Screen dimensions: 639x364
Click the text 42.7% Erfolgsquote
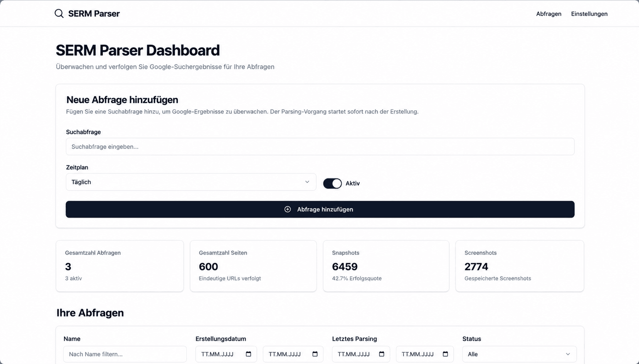pyautogui.click(x=357, y=279)
